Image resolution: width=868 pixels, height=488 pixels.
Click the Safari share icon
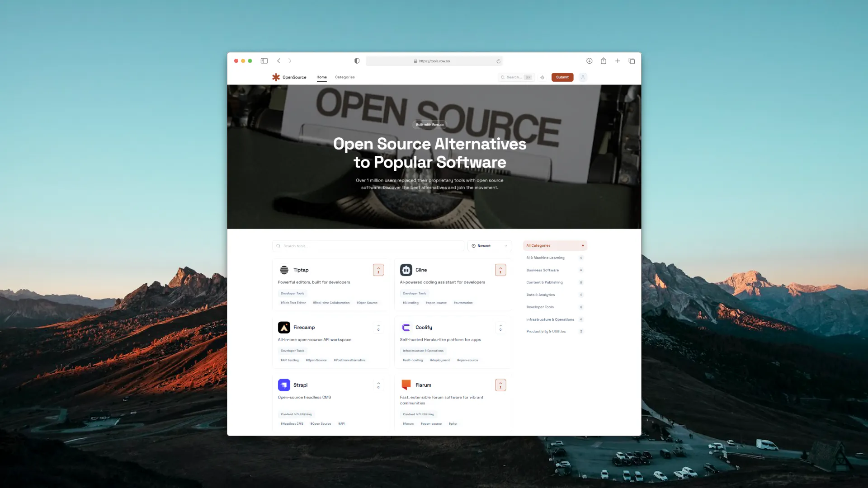(604, 61)
